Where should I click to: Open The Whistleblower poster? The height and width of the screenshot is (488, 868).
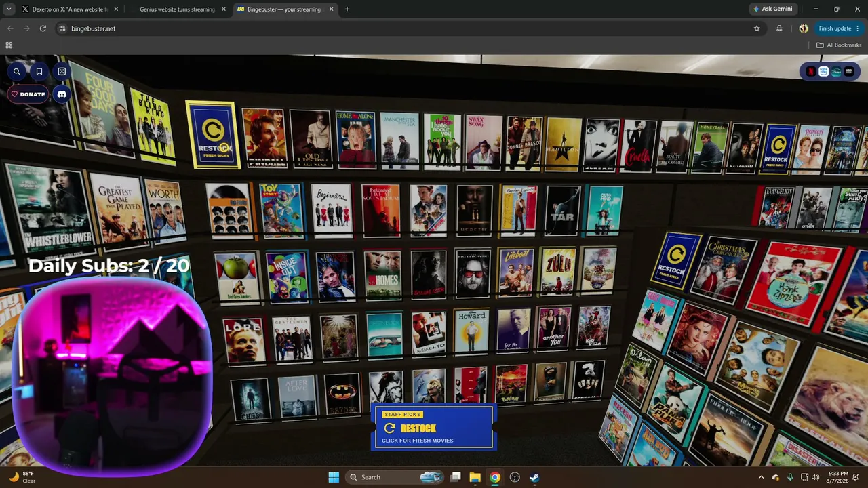pos(50,208)
